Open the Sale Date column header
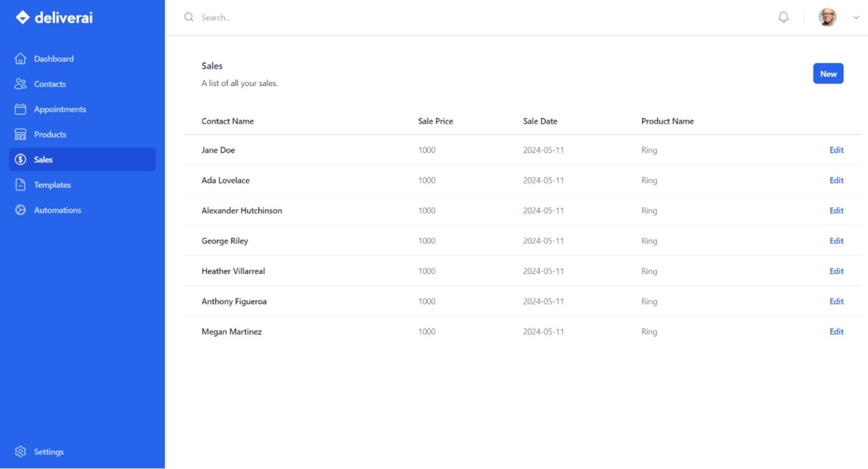The height and width of the screenshot is (469, 868). 539,121
